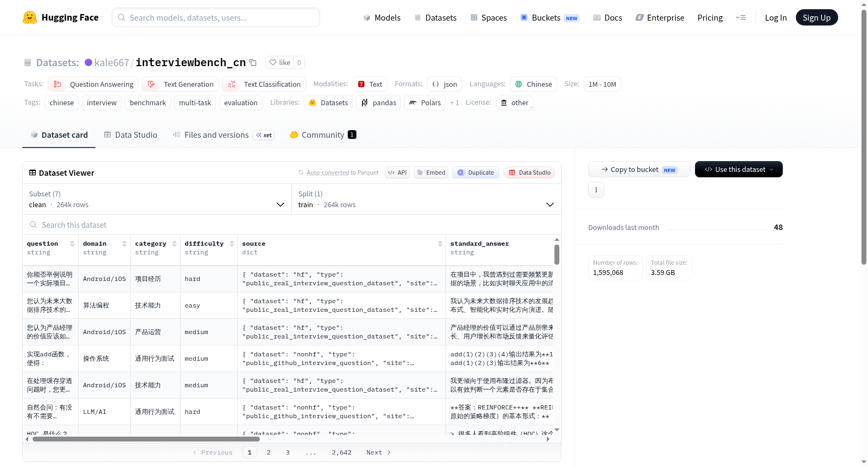
Task: Open the extra navigation menu icon
Action: pyautogui.click(x=741, y=17)
